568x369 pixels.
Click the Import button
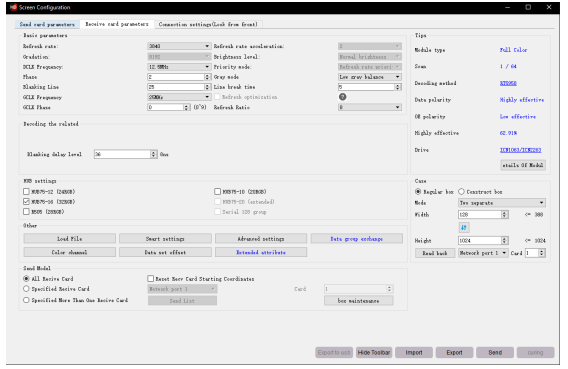[x=414, y=352]
